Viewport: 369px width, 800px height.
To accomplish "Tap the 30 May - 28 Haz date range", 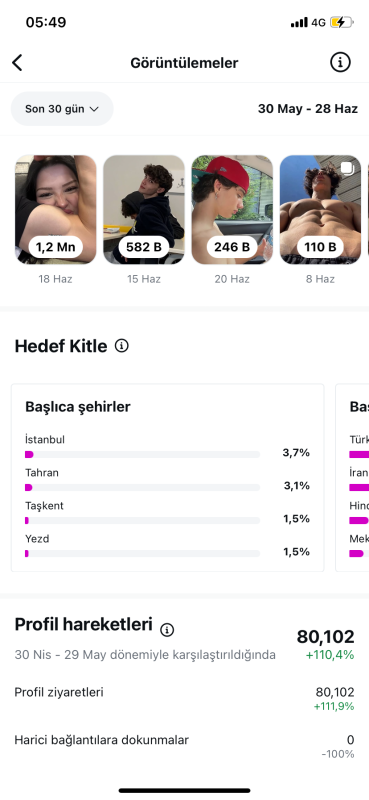I will tap(308, 109).
